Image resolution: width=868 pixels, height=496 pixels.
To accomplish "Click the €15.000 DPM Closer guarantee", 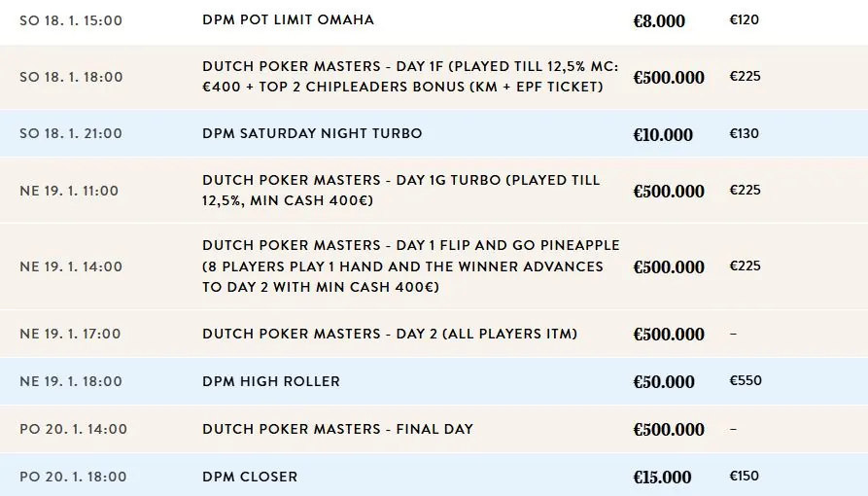I will pos(662,478).
